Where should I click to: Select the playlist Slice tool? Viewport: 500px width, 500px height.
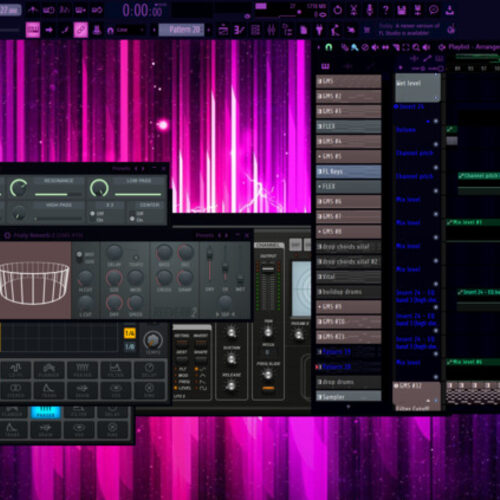(x=396, y=47)
